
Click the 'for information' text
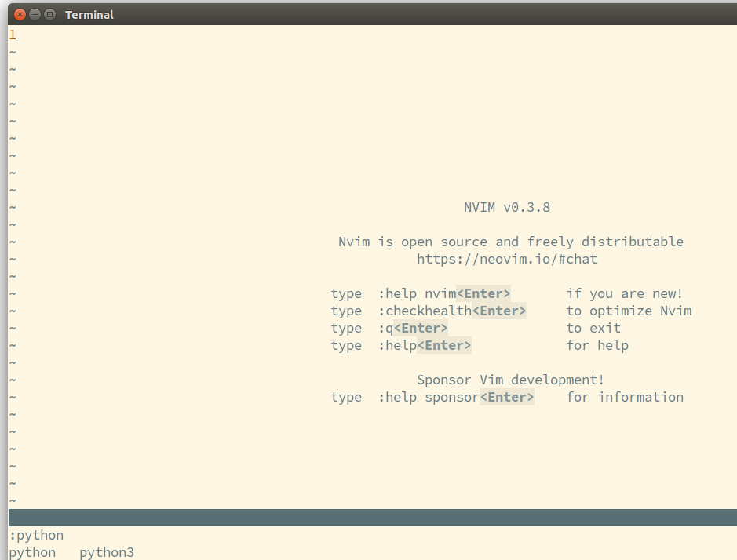[x=625, y=398]
